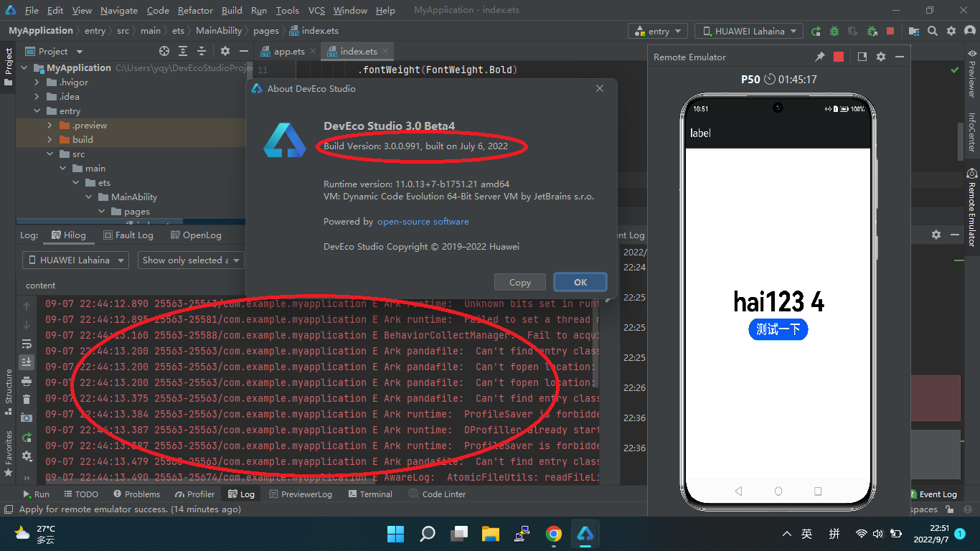Viewport: 980px width, 551px height.
Task: Open the Terminal tool window tab
Action: (x=370, y=494)
